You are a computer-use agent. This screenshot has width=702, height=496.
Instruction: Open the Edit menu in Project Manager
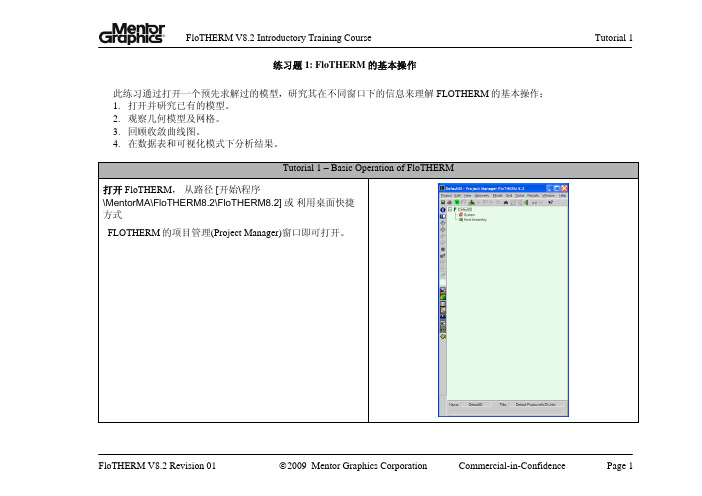pos(458,196)
